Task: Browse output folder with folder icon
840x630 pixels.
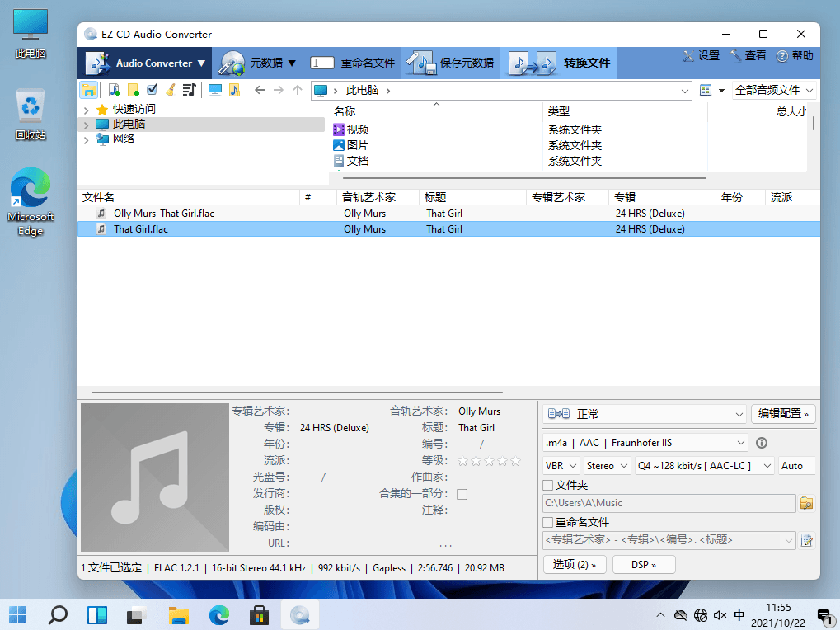Action: coord(806,503)
